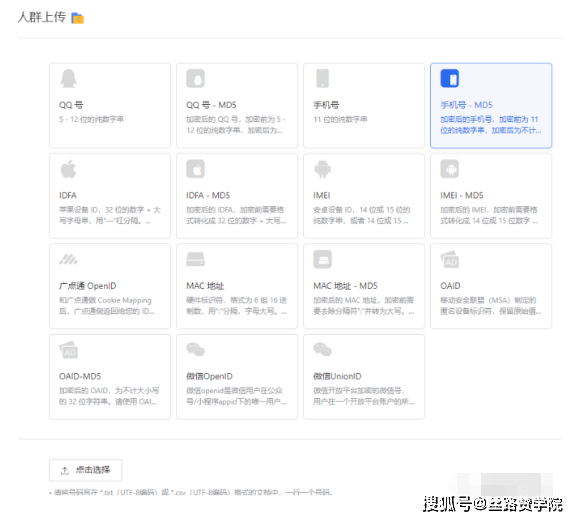Click the '5 - 12 位的纯数字串' description
The image size is (577, 521).
tap(92, 119)
